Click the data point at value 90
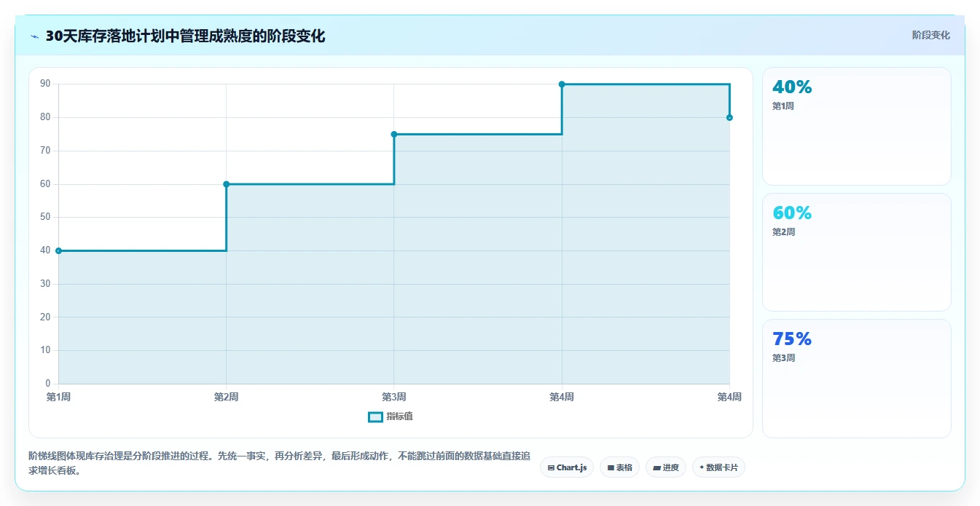Image resolution: width=980 pixels, height=506 pixels. tap(562, 84)
